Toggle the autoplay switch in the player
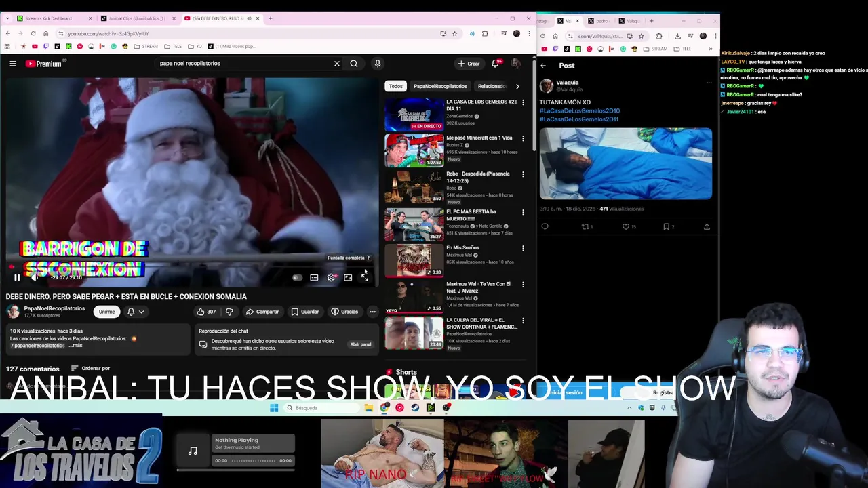The height and width of the screenshot is (488, 868). pos(296,277)
